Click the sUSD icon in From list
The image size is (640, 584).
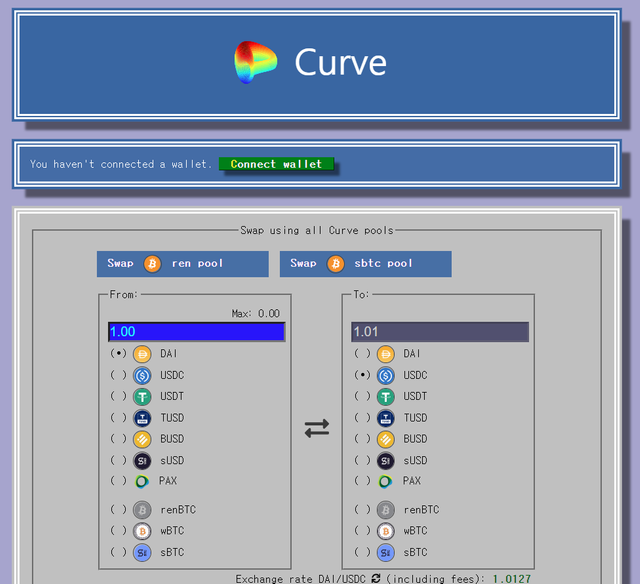(142, 461)
